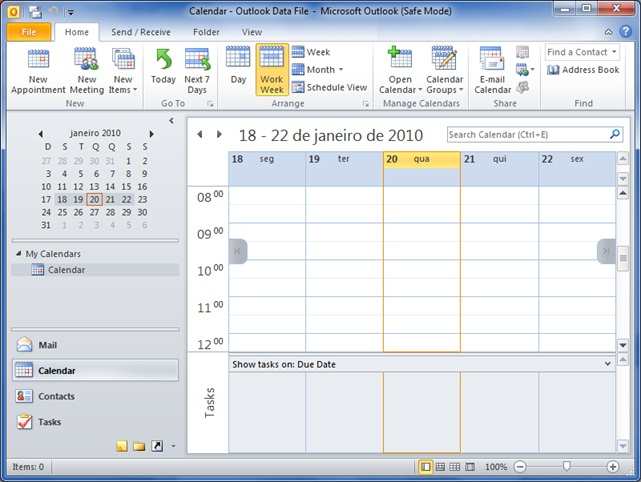Open Outlook Help question mark icon
This screenshot has height=482, width=641.
tap(625, 31)
